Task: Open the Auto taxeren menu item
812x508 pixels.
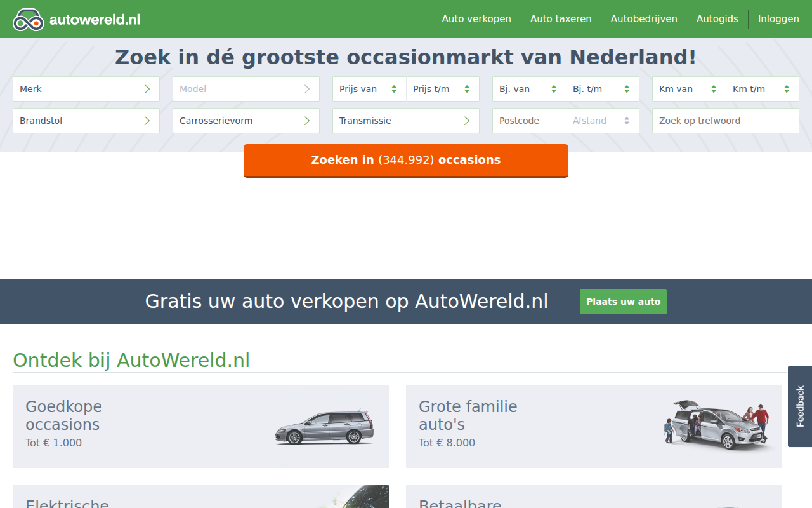Action: [561, 19]
